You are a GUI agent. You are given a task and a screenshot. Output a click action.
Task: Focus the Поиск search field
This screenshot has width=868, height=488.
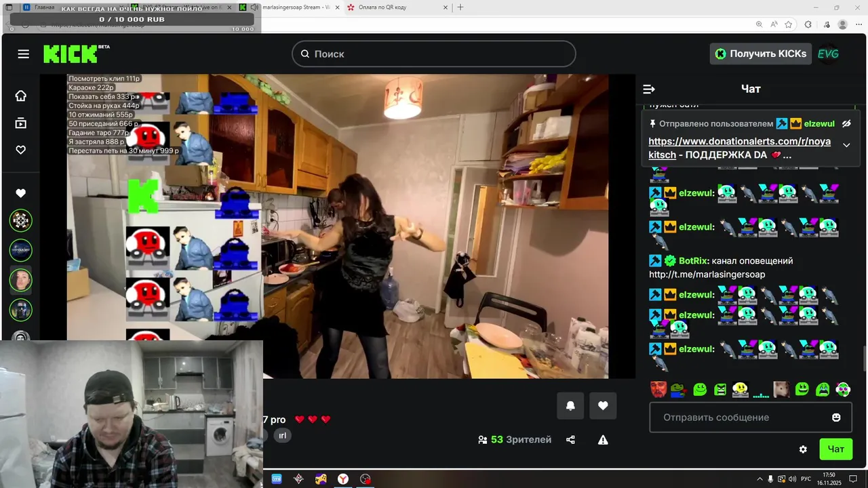434,54
